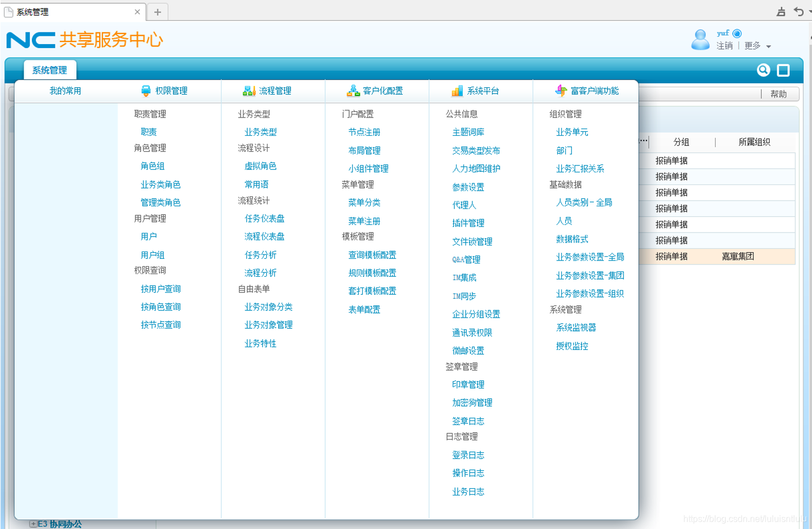Open the 操作日志 link

[468, 473]
